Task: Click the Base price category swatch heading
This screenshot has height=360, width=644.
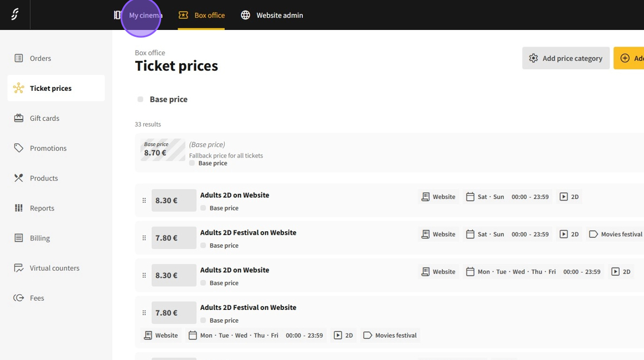Action: (168, 99)
